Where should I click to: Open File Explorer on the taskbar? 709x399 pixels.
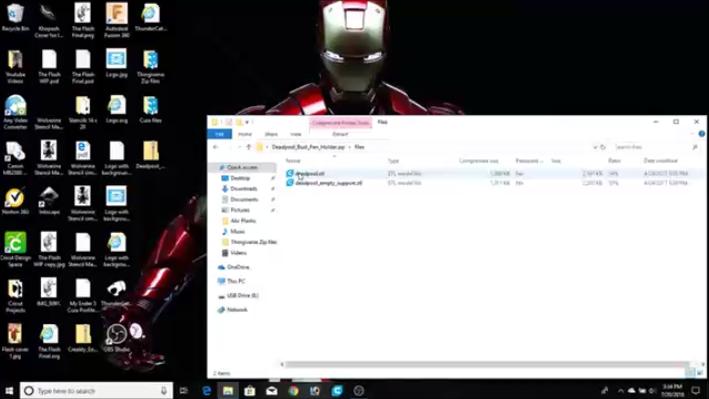pos(228,390)
